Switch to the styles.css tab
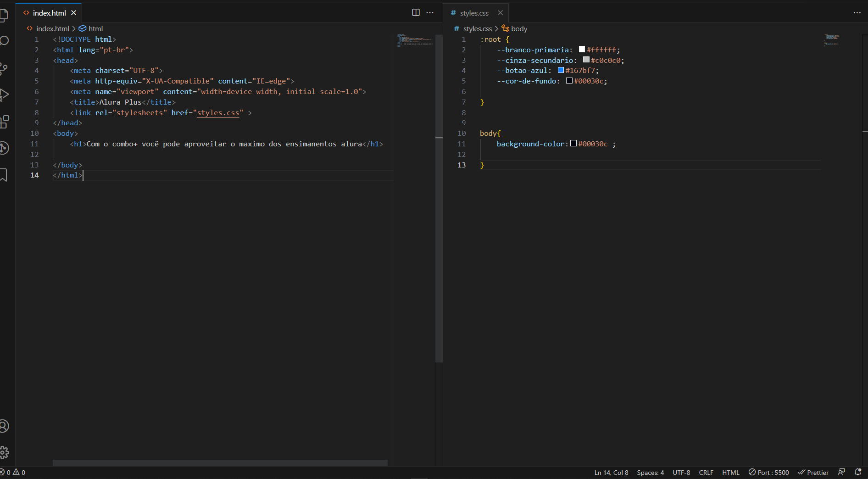This screenshot has height=479, width=868. coord(474,13)
